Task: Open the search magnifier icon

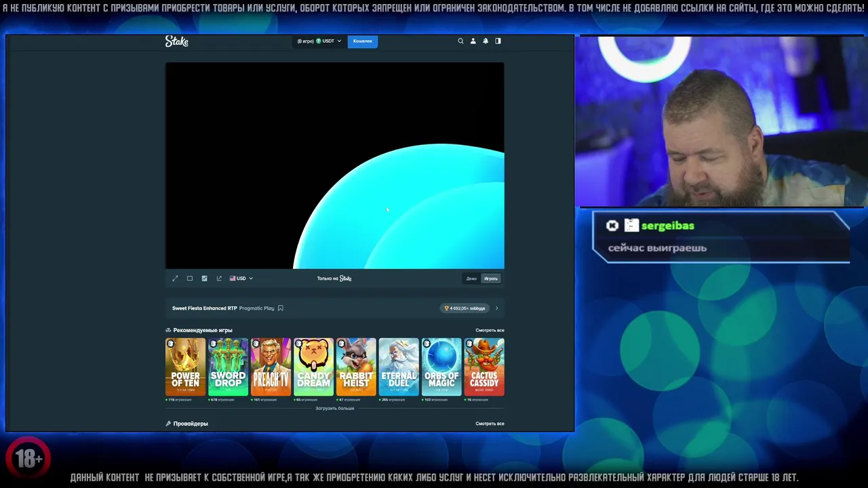Action: coord(460,41)
